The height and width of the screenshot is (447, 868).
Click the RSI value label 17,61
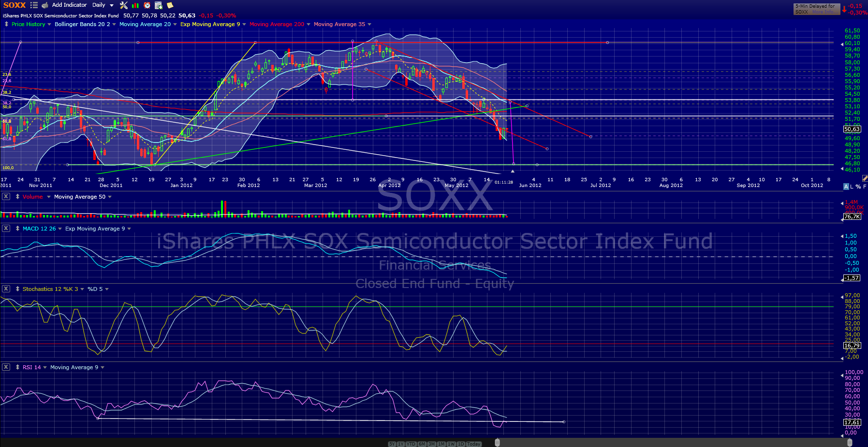tap(852, 422)
